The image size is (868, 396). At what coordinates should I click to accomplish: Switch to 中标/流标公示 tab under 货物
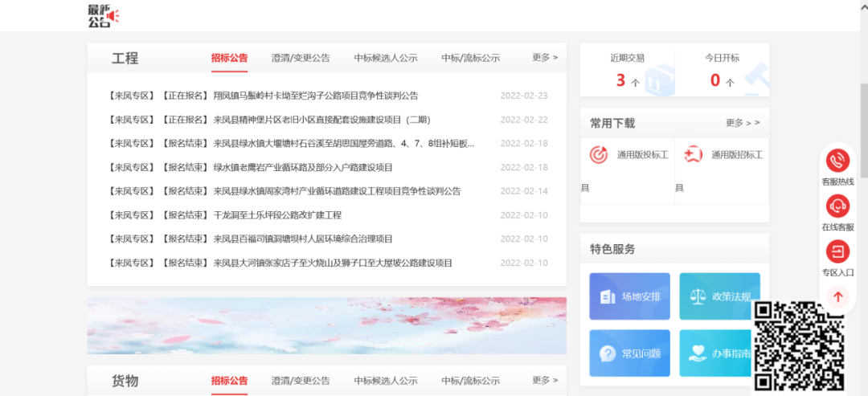point(470,381)
